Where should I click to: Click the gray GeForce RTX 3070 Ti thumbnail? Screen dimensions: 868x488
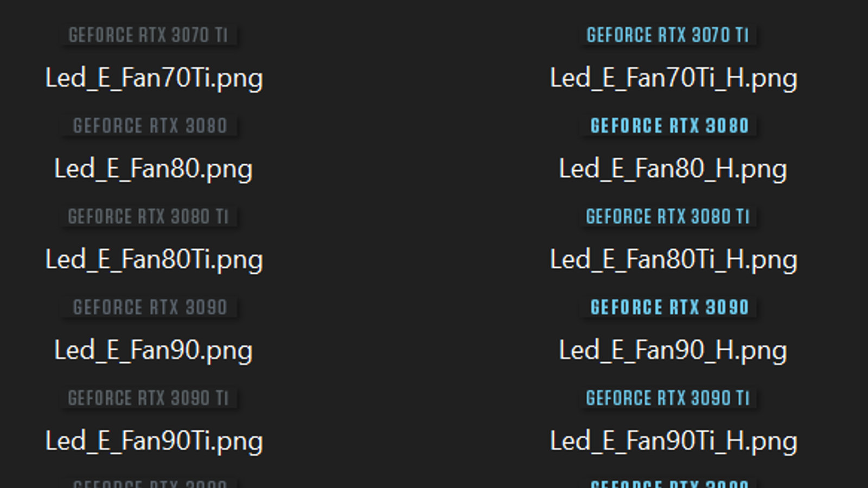(148, 36)
